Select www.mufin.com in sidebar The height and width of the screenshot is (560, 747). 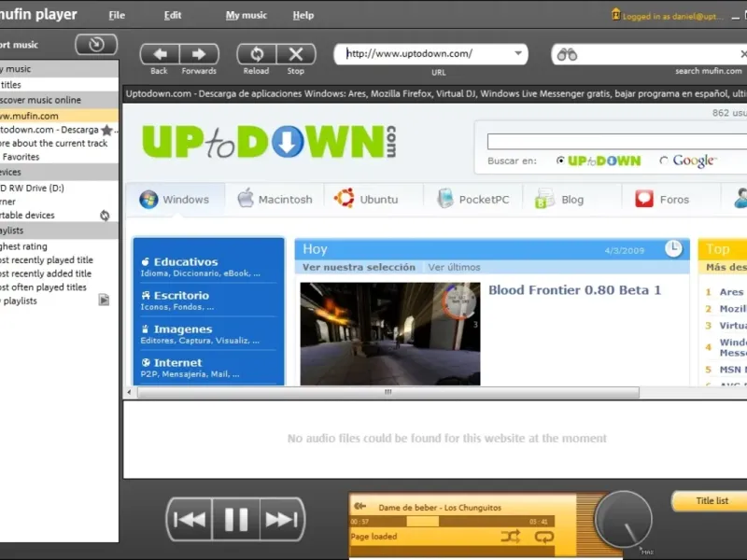pyautogui.click(x=59, y=116)
